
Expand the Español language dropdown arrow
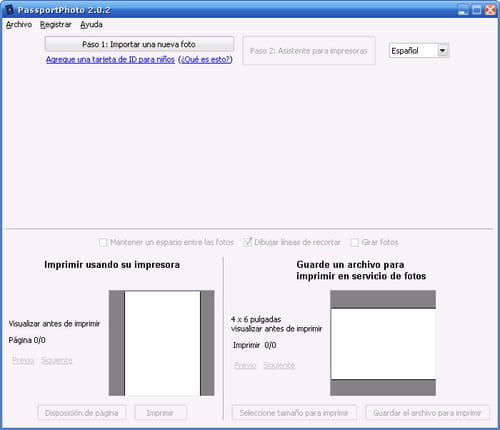tap(443, 51)
